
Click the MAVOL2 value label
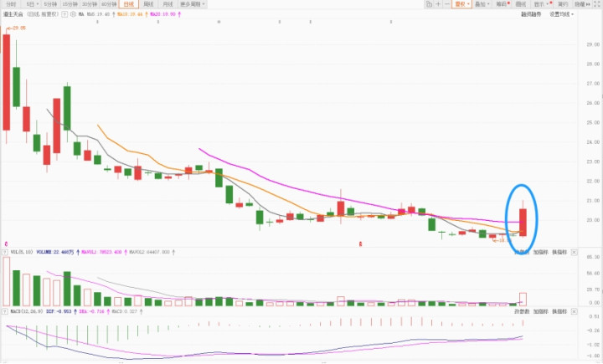click(x=149, y=253)
